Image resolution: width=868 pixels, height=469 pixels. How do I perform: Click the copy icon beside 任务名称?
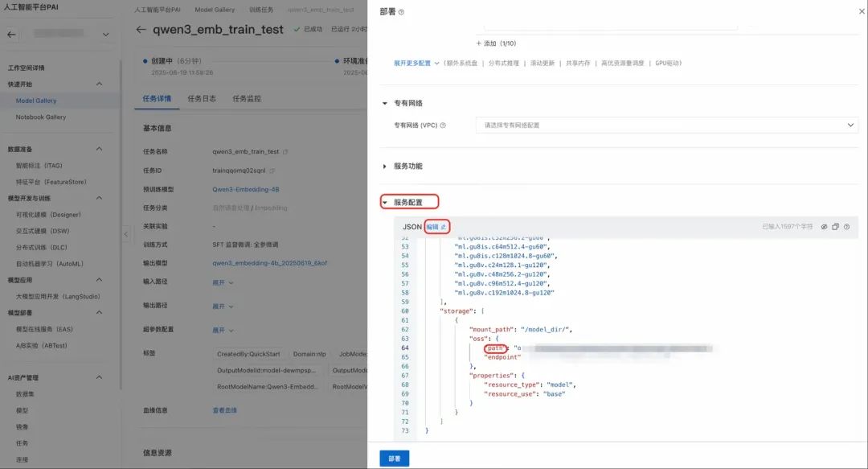pyautogui.click(x=285, y=151)
